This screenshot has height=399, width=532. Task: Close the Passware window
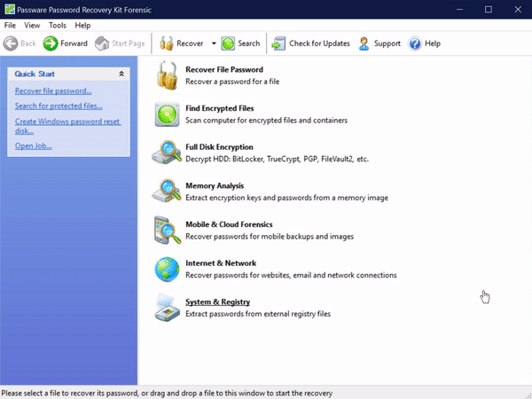click(x=518, y=10)
